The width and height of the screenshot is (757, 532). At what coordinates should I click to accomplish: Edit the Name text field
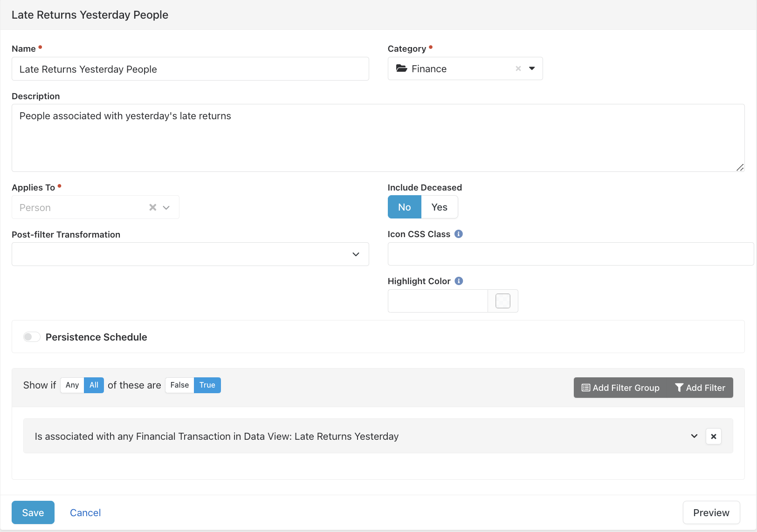190,69
